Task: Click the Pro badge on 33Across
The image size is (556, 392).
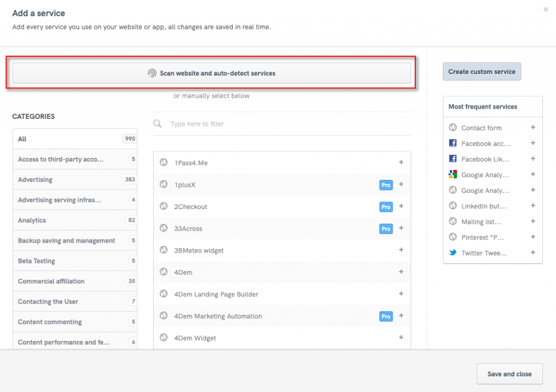Action: click(386, 229)
